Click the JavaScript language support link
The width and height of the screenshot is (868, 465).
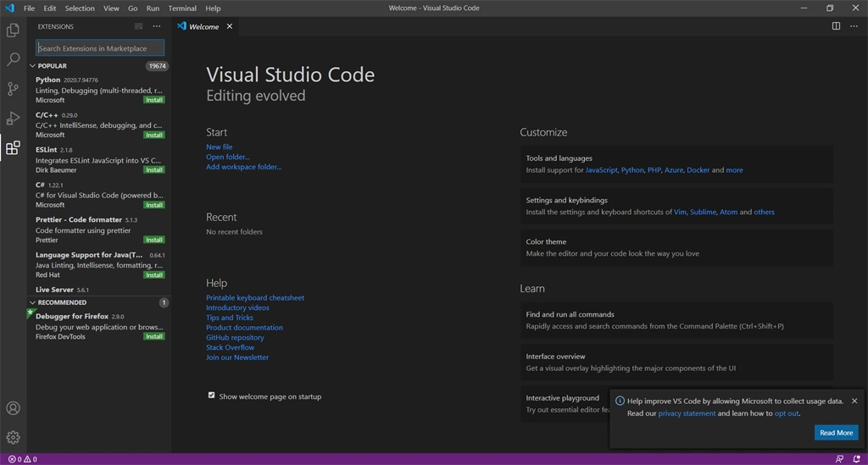601,169
